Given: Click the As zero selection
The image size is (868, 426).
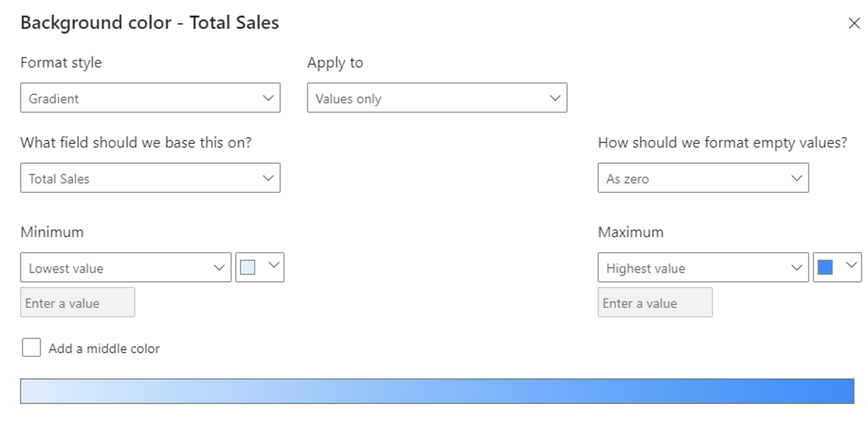Looking at the screenshot, I should pos(657,178).
